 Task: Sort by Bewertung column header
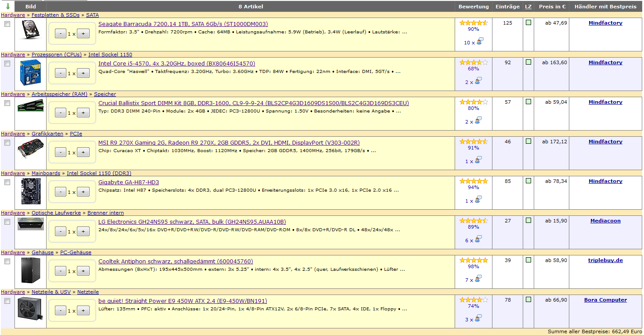474,7
